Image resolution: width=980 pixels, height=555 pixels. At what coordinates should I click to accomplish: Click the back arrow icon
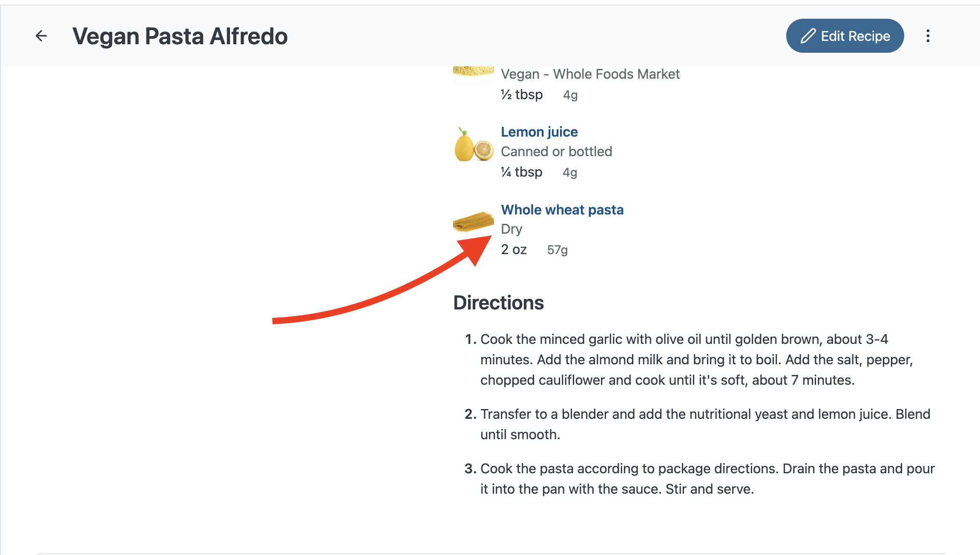coord(41,36)
